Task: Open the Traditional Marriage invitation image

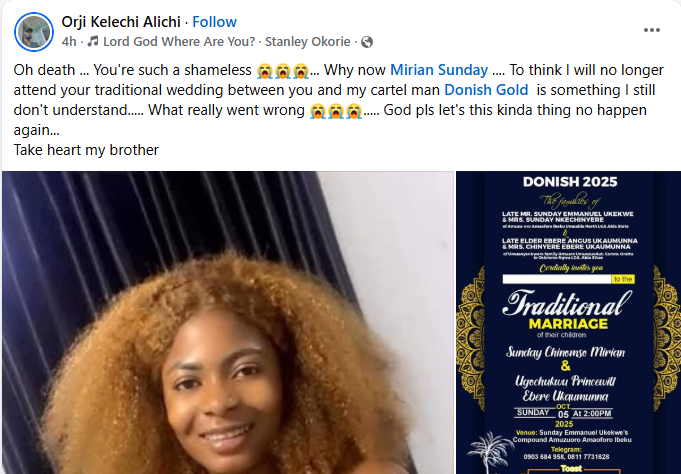Action: pyautogui.click(x=569, y=322)
